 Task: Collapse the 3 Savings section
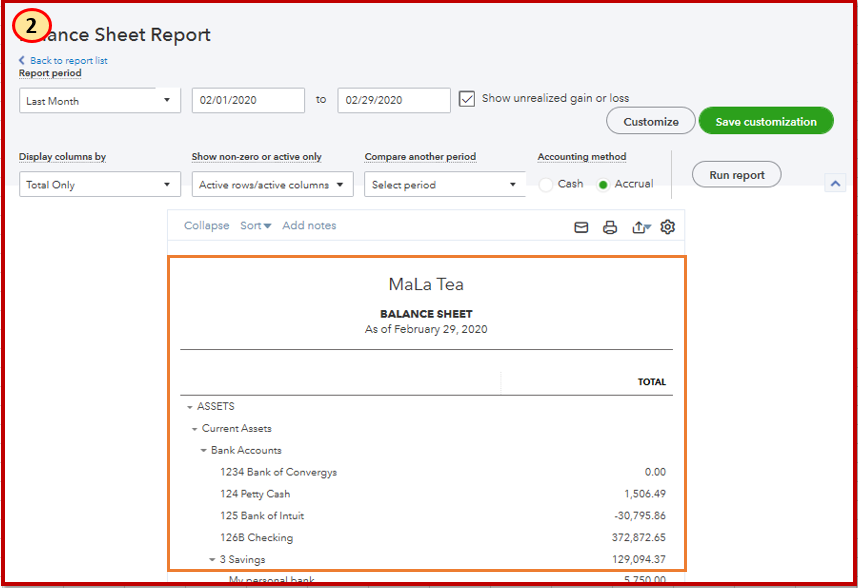pyautogui.click(x=212, y=560)
